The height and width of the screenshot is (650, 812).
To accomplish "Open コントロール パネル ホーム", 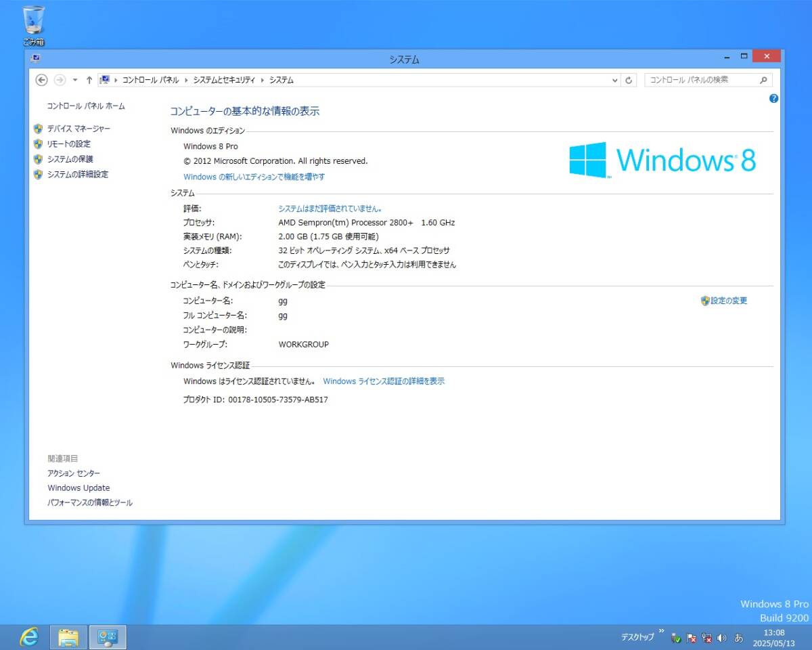I will coord(86,106).
